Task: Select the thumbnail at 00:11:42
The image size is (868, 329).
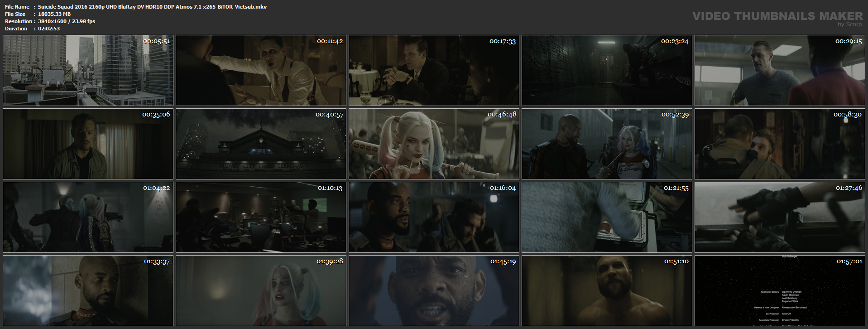Action: 261,70
